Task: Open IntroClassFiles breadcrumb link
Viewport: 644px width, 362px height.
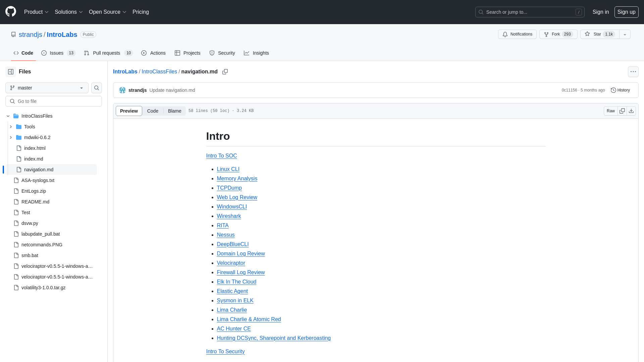Action: (159, 72)
